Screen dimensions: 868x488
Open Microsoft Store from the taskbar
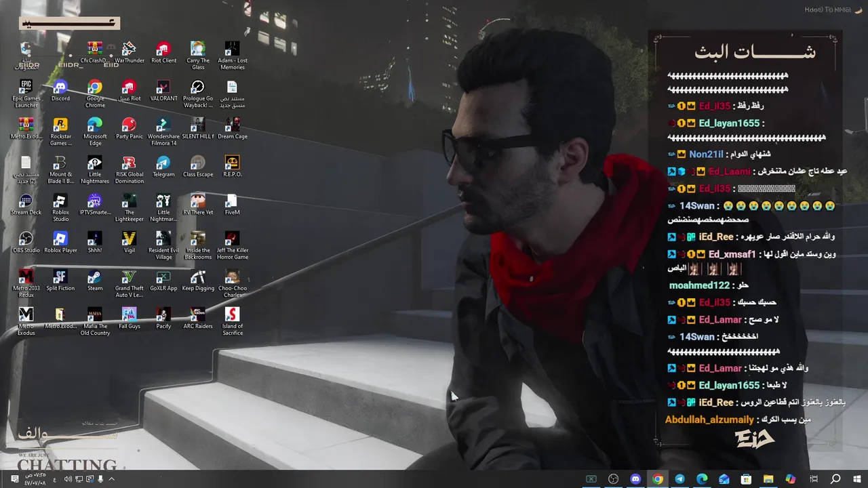click(746, 479)
